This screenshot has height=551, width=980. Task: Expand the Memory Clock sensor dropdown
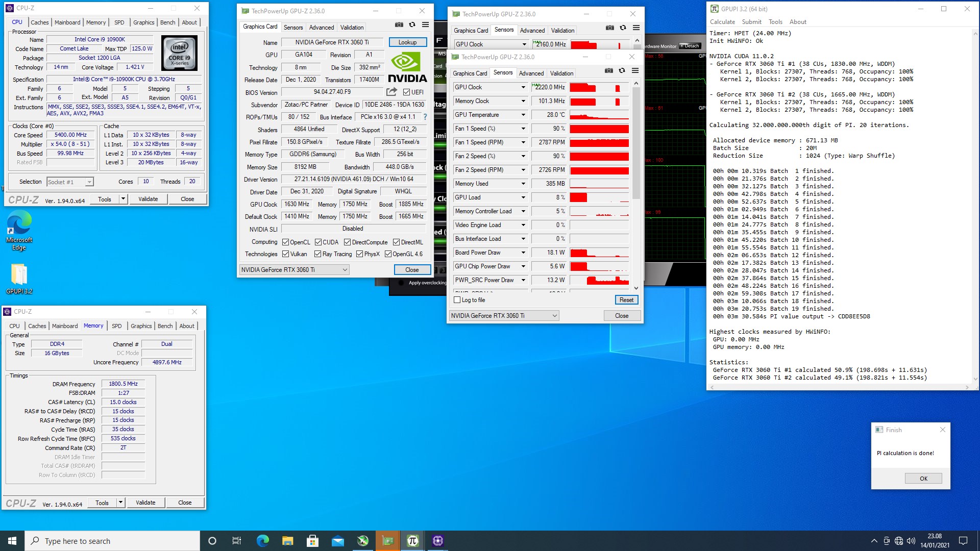(523, 101)
